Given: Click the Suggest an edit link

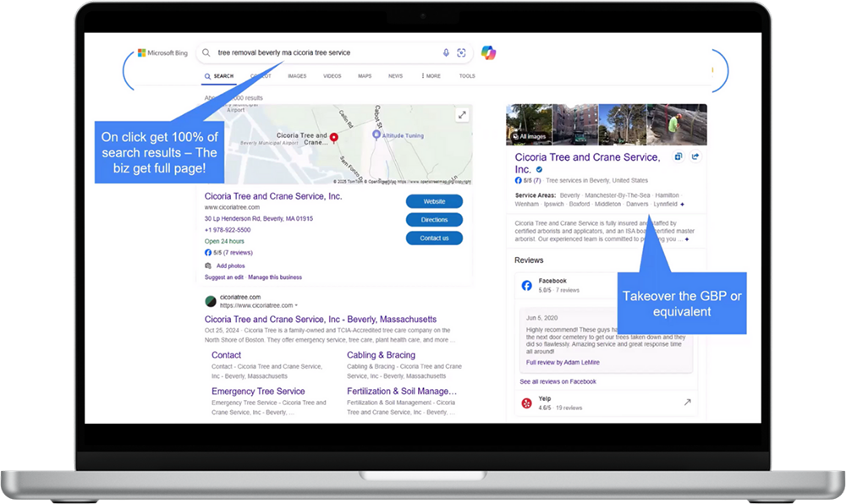Looking at the screenshot, I should [224, 277].
